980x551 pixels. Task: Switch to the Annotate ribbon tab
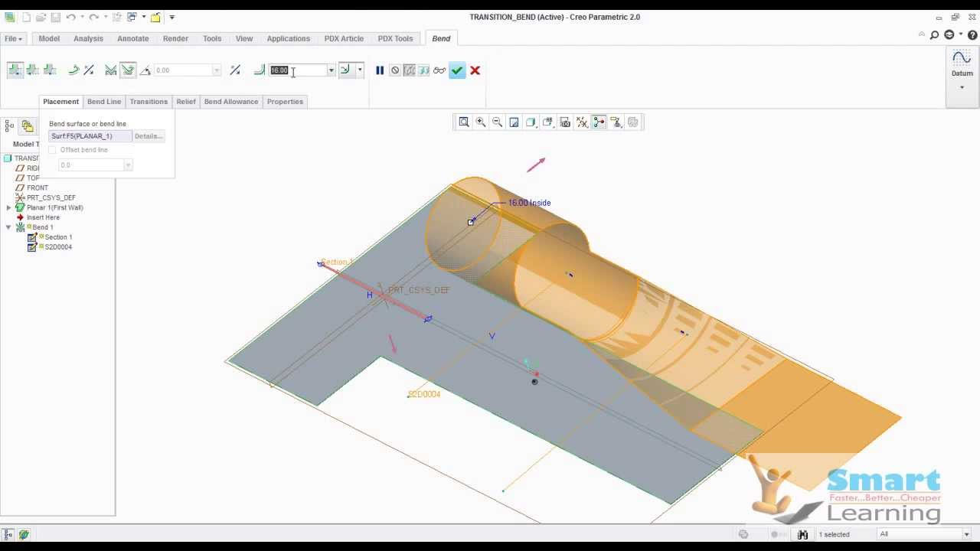(x=133, y=38)
